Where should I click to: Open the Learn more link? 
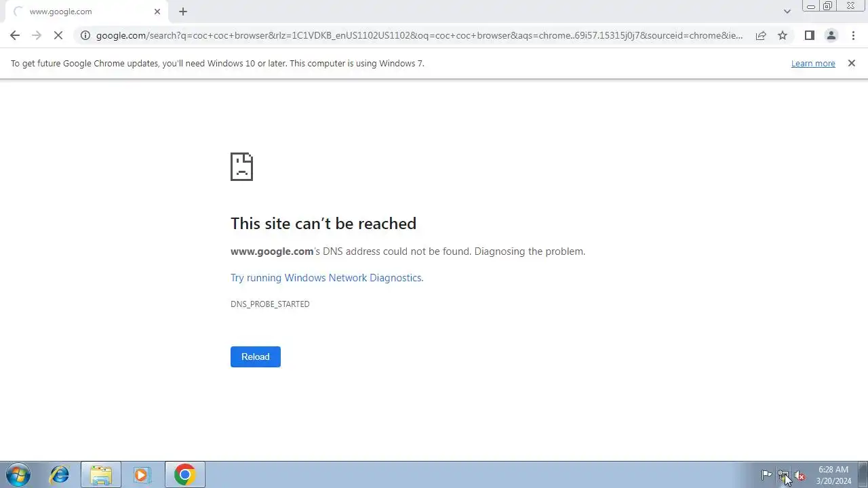tap(813, 63)
